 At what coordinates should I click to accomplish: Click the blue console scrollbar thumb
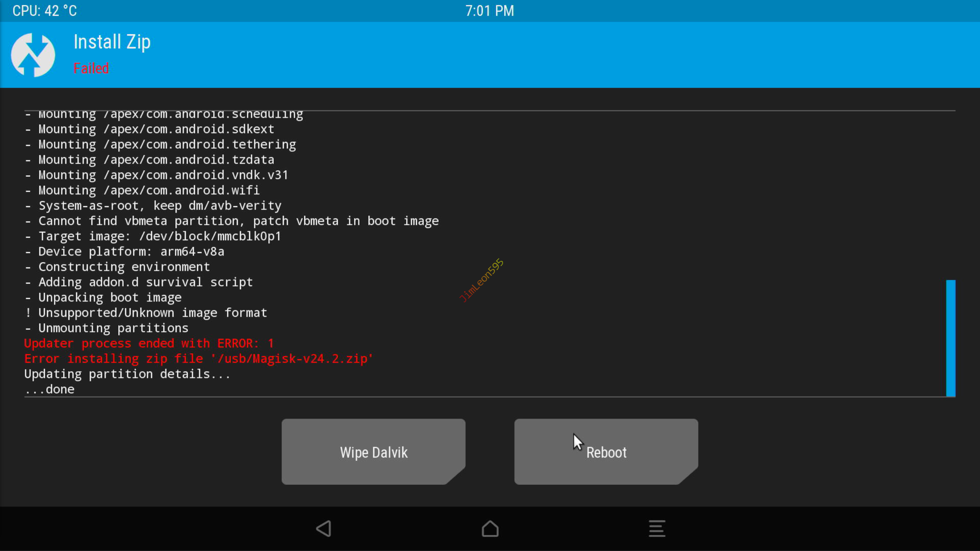coord(951,338)
